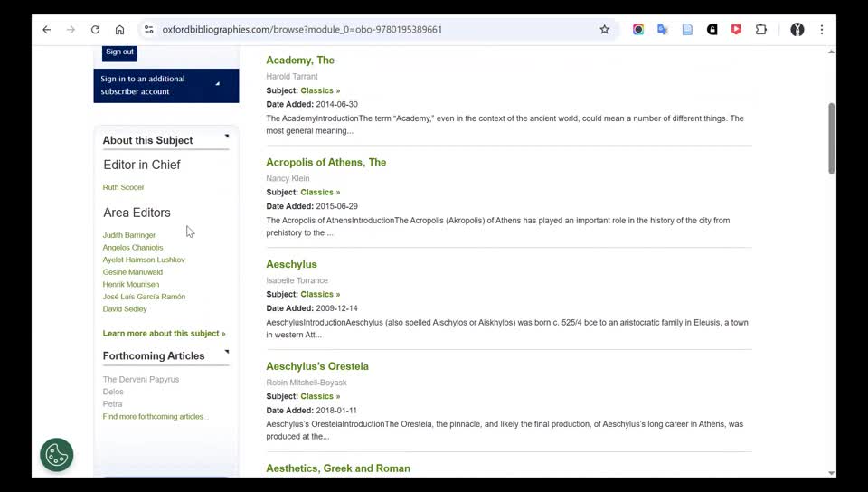Click Classics subject link under Acropolis of Athens
The width and height of the screenshot is (868, 492).
(x=320, y=192)
